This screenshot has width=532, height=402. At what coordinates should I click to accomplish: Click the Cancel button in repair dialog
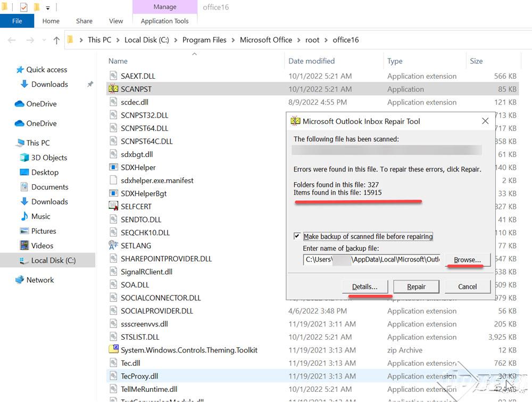point(467,286)
